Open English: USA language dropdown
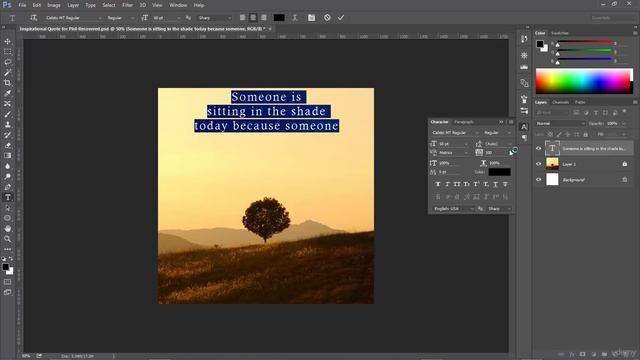 (453, 209)
